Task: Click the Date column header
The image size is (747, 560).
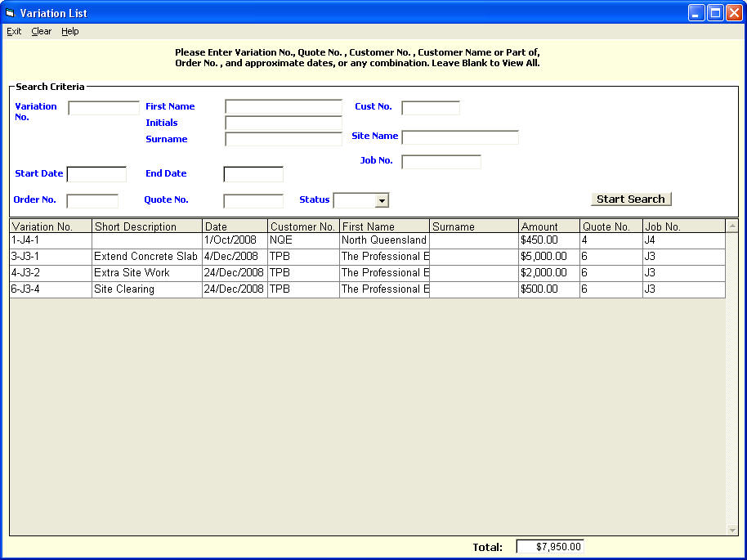Action: tap(235, 226)
